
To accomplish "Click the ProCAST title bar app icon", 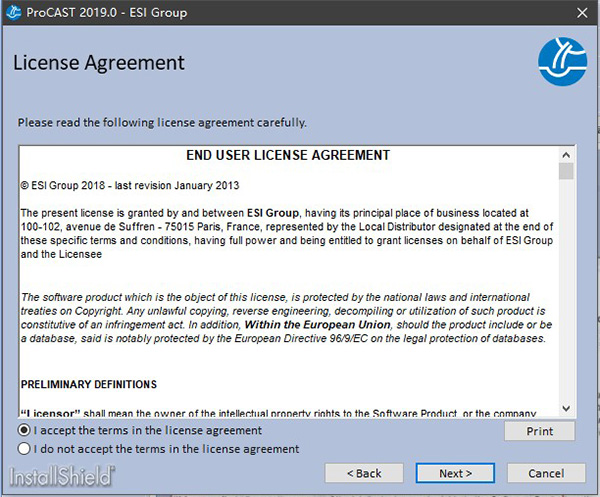I will (x=13, y=12).
